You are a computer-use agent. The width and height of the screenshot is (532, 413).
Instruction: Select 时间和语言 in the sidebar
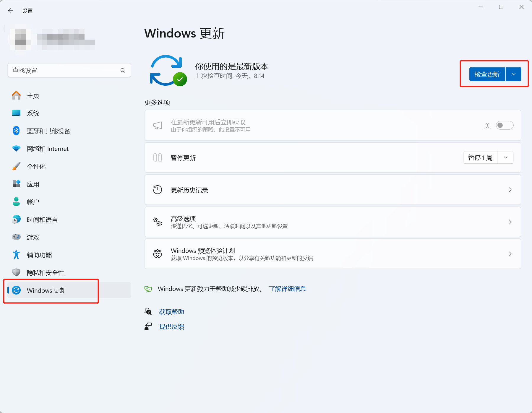click(69, 219)
